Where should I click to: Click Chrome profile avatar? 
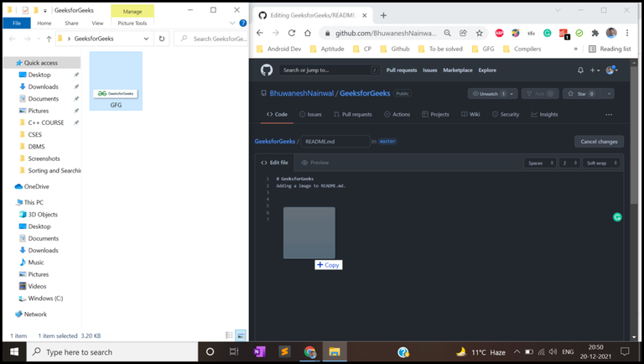(611, 33)
